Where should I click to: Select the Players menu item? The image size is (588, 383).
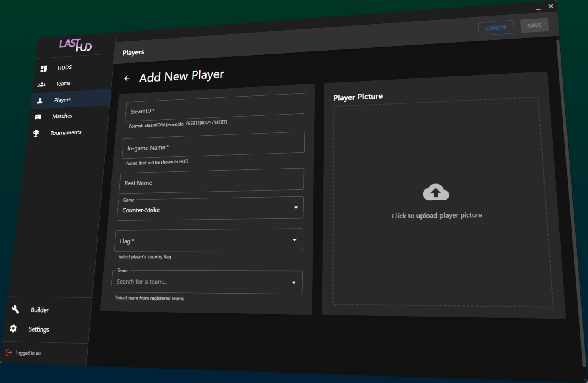(x=62, y=100)
